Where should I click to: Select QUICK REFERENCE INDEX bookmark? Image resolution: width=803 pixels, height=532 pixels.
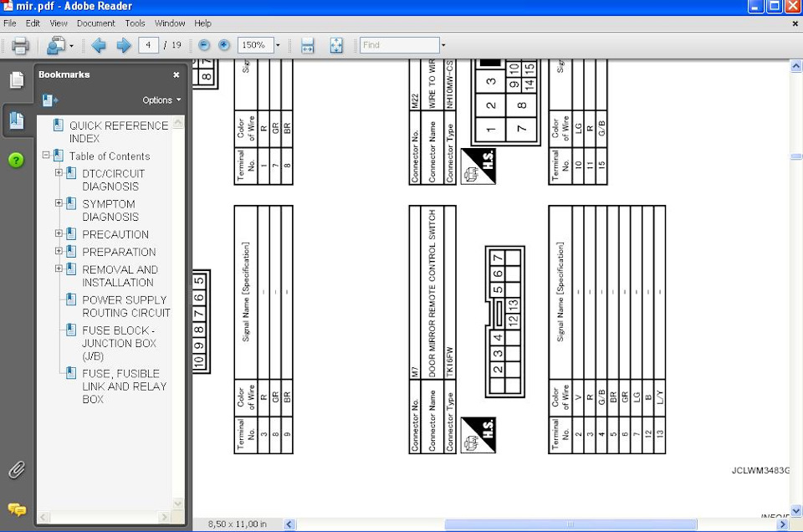pos(119,132)
